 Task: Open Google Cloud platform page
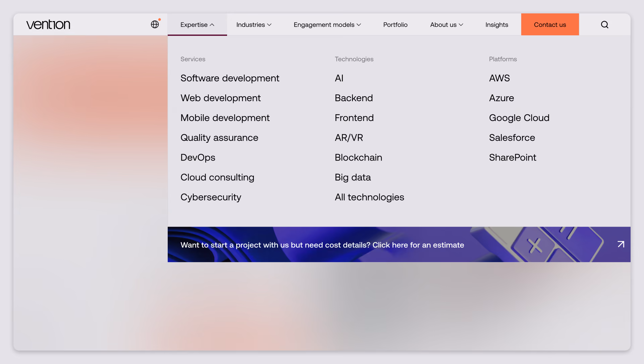point(519,118)
